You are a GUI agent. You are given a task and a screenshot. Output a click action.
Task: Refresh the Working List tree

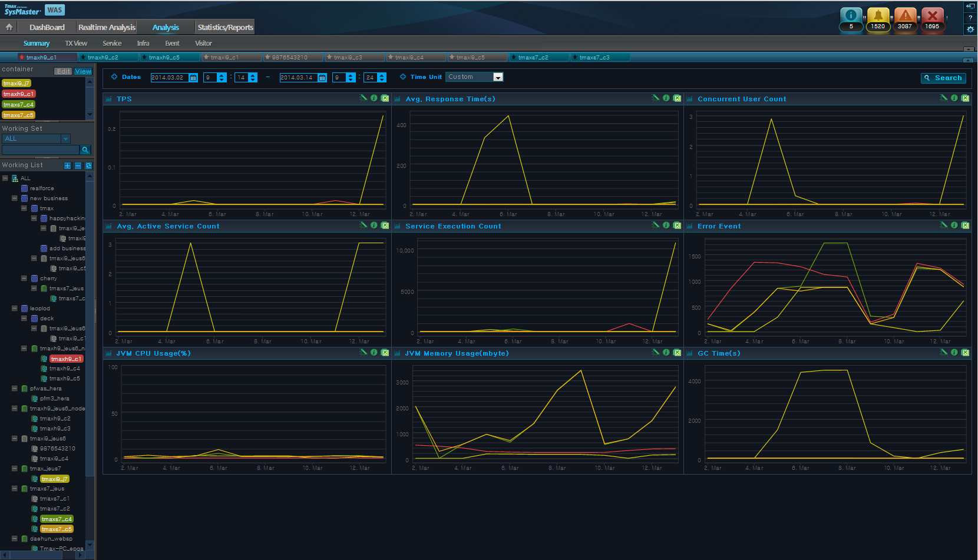pyautogui.click(x=88, y=166)
